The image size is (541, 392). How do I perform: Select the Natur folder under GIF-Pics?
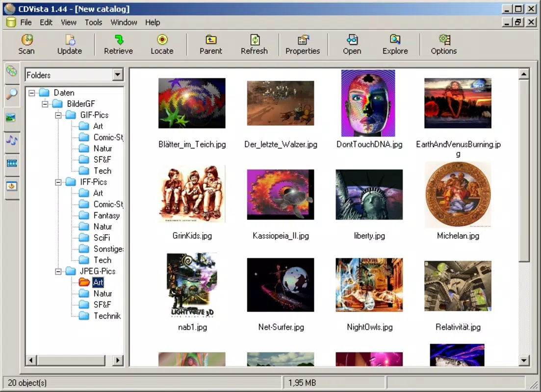click(x=95, y=148)
